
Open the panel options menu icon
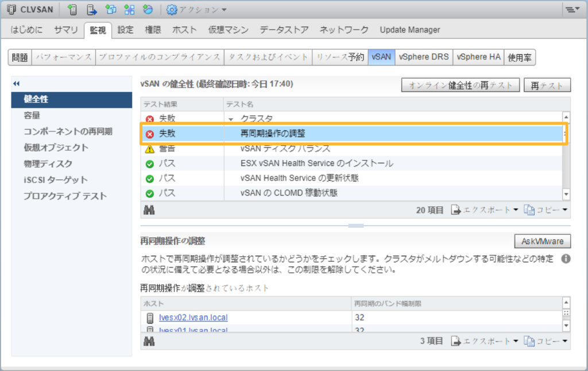[x=572, y=9]
